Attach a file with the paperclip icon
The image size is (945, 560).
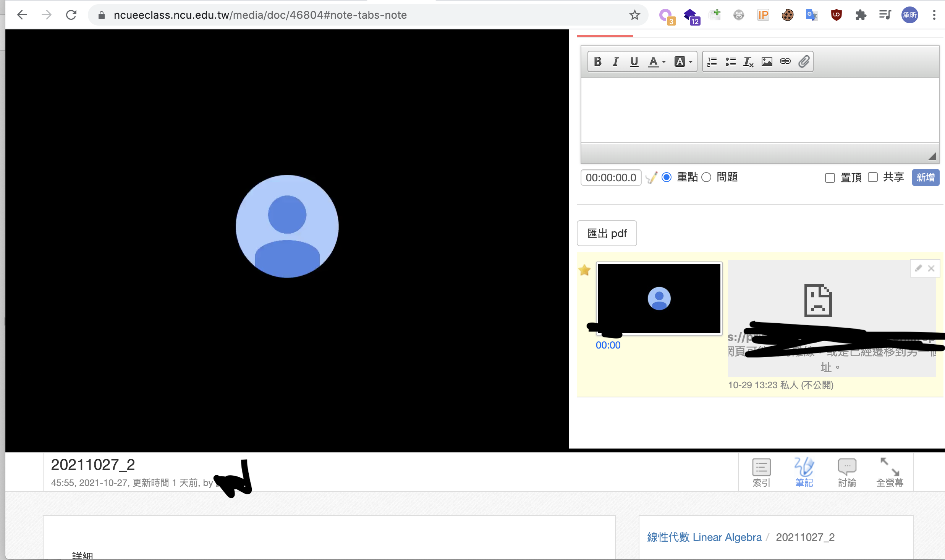[x=804, y=61]
